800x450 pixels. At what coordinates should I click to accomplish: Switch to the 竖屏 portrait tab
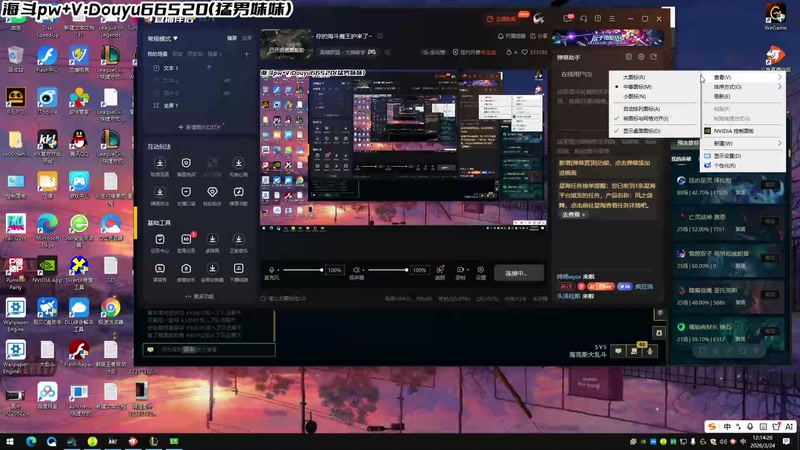tap(246, 38)
